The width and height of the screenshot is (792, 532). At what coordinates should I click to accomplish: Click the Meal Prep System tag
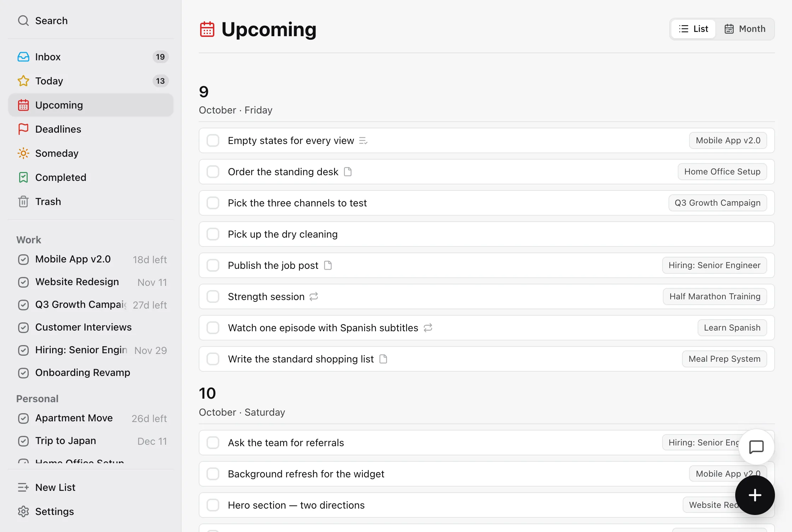724,359
